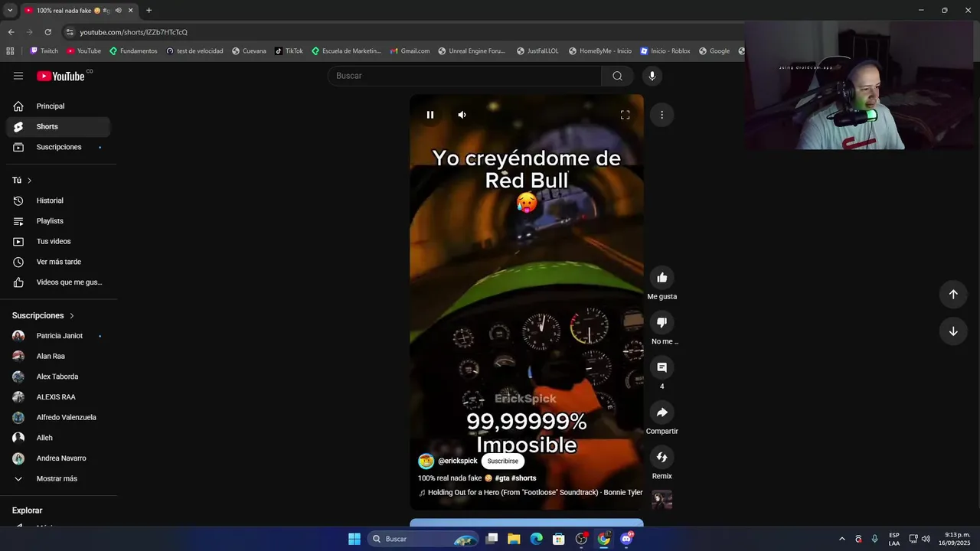The width and height of the screenshot is (980, 551).
Task: Open the Twitch bookmark
Action: pyautogui.click(x=44, y=51)
